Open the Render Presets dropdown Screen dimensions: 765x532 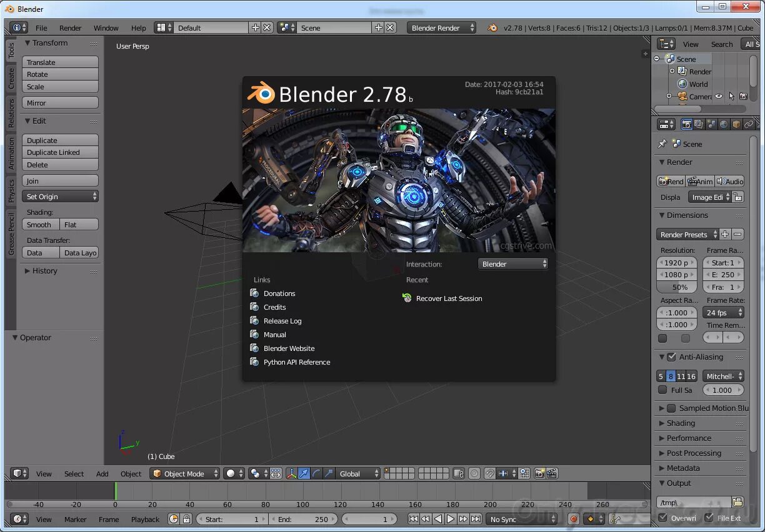[687, 234]
